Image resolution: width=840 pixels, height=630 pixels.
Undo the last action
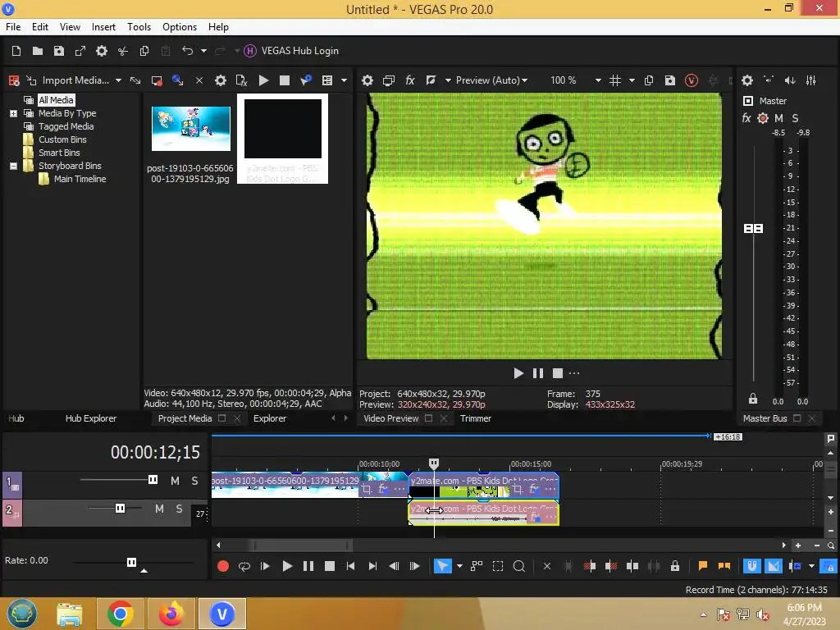point(188,51)
